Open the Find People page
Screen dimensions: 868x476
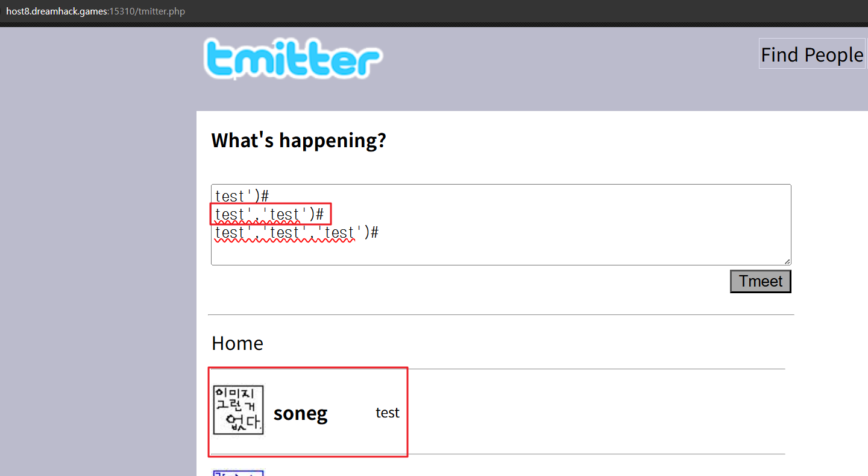click(x=811, y=55)
